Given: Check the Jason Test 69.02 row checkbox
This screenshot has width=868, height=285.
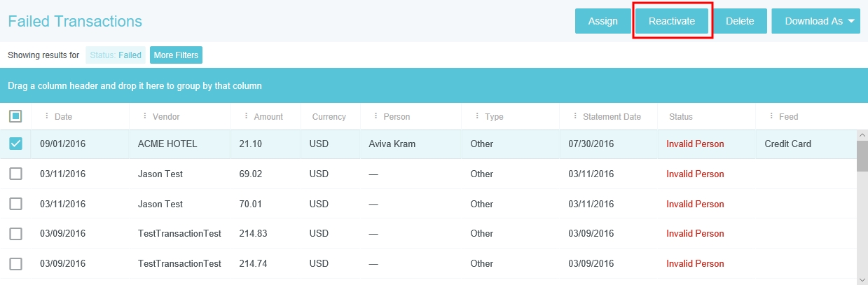Looking at the screenshot, I should pos(15,174).
